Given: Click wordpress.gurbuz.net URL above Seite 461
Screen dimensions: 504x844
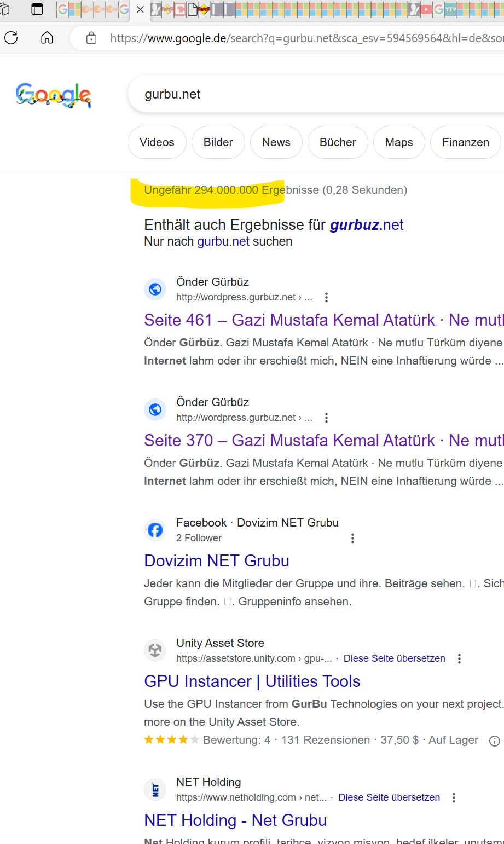Looking at the screenshot, I should [x=244, y=297].
